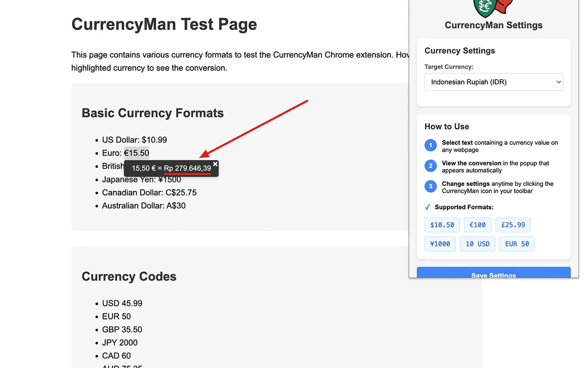588x368 pixels.
Task: Click CAD 60 in Currency Codes list
Action: (x=117, y=356)
